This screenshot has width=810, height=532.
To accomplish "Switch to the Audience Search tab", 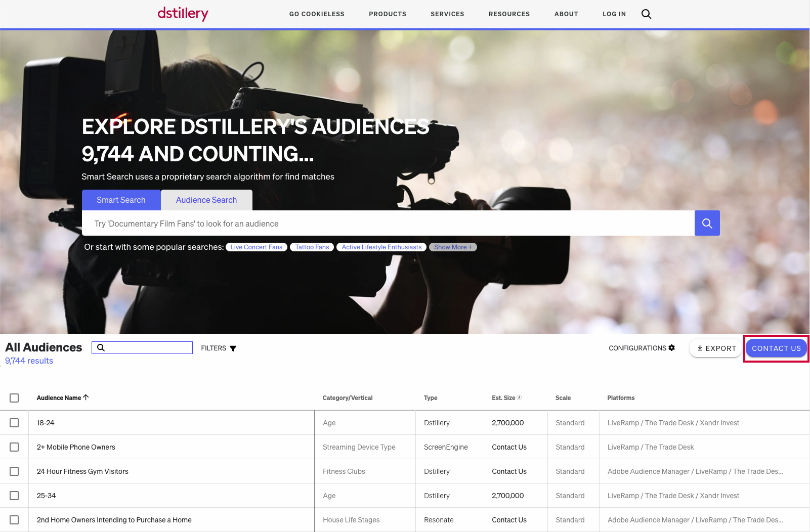I will tap(206, 200).
